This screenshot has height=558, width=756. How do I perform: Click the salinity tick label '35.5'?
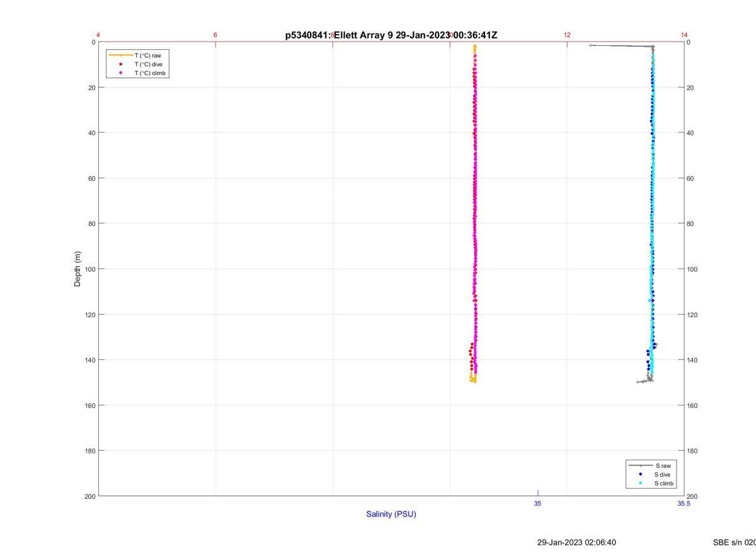(684, 503)
